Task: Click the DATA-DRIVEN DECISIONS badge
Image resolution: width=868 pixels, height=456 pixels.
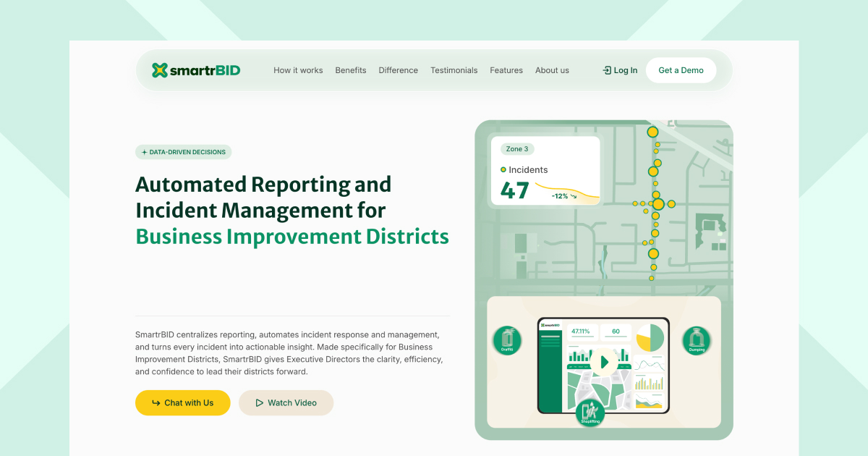Action: pyautogui.click(x=184, y=152)
